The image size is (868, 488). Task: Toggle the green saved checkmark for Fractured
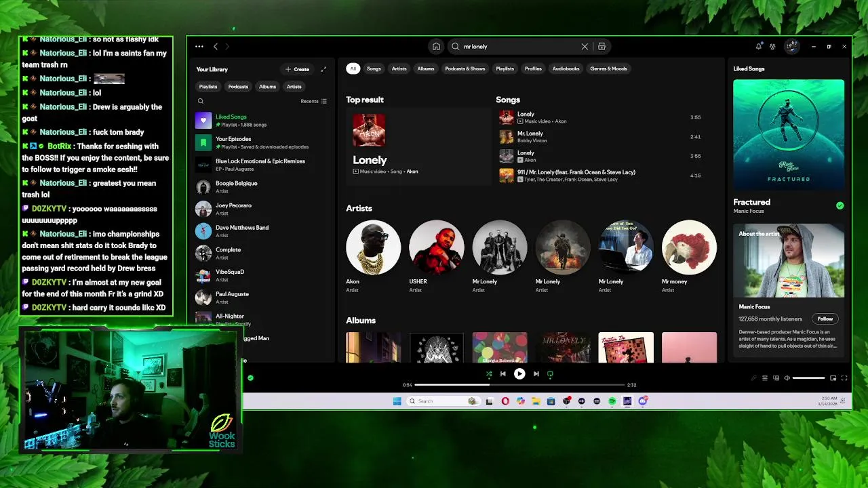[840, 205]
